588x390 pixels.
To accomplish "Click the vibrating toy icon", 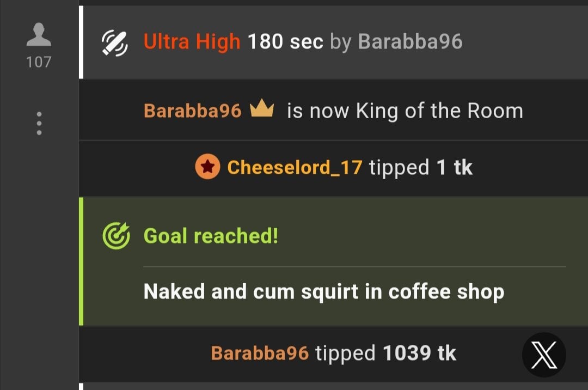I will pyautogui.click(x=115, y=42).
